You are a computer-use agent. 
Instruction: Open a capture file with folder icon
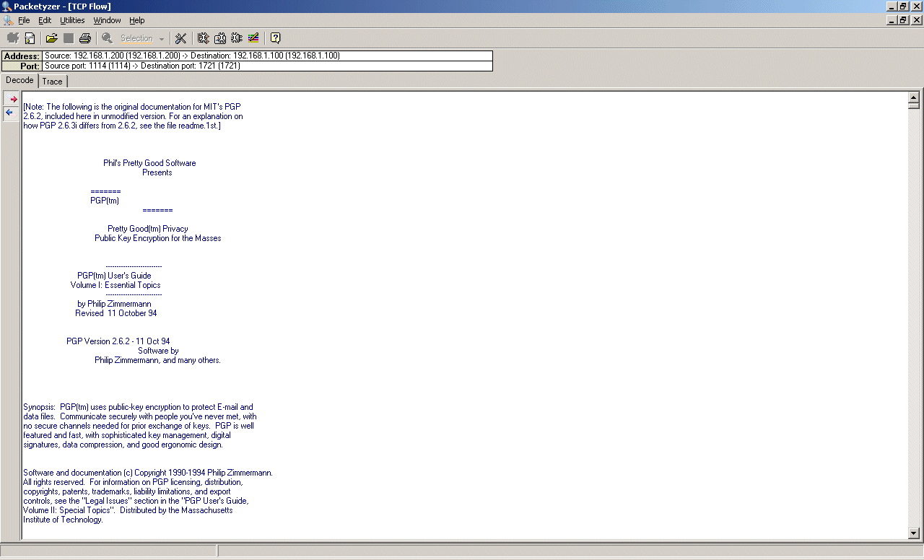pyautogui.click(x=51, y=38)
